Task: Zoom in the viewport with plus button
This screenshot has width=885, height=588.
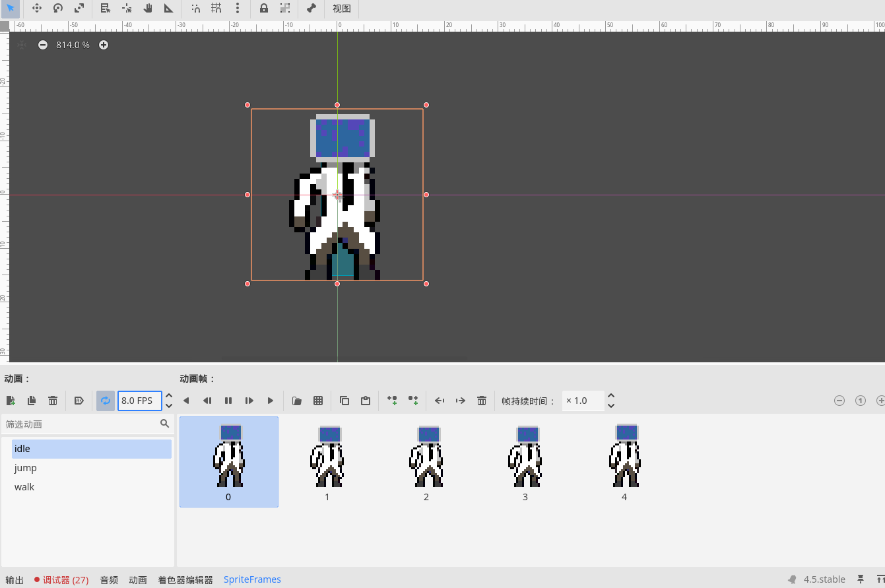Action: point(104,45)
